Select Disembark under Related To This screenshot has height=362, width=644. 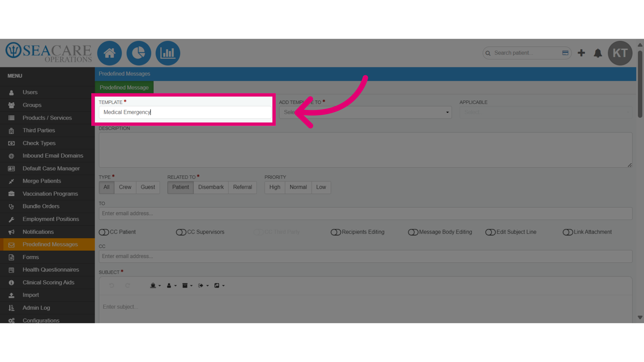[x=211, y=187]
